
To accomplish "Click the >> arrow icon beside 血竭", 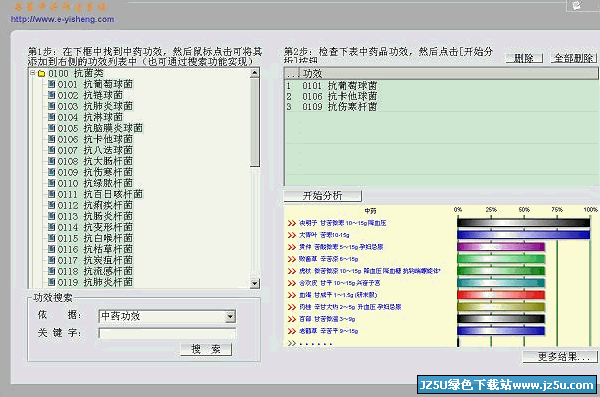I will [x=292, y=295].
